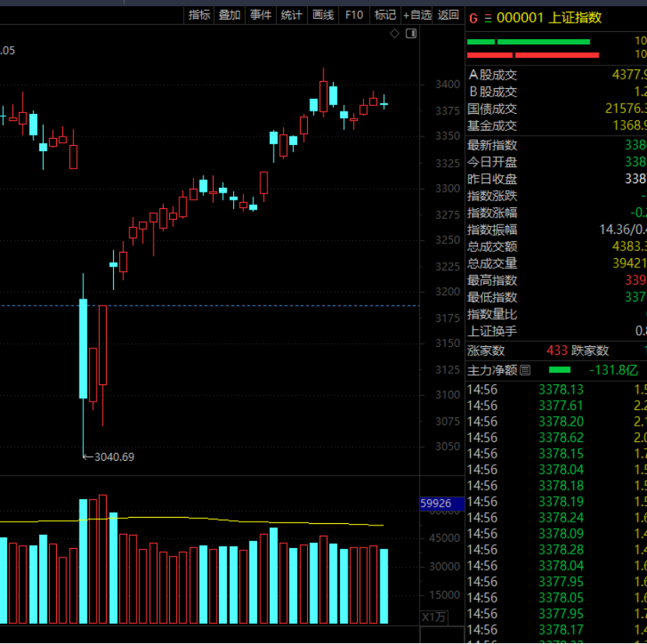The width and height of the screenshot is (647, 644).
Task: Click the 总成交额 row label
Action: coord(492,247)
